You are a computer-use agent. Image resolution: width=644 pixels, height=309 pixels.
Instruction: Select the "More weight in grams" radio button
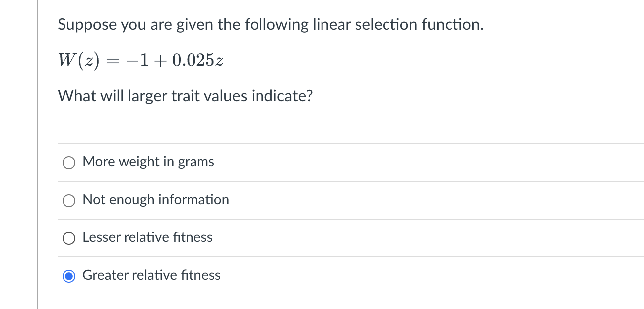pos(69,162)
